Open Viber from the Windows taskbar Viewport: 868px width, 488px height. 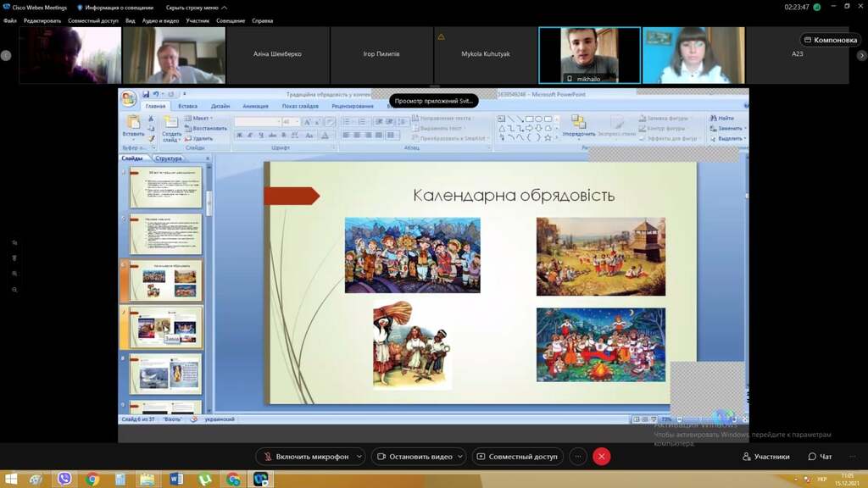(64, 480)
